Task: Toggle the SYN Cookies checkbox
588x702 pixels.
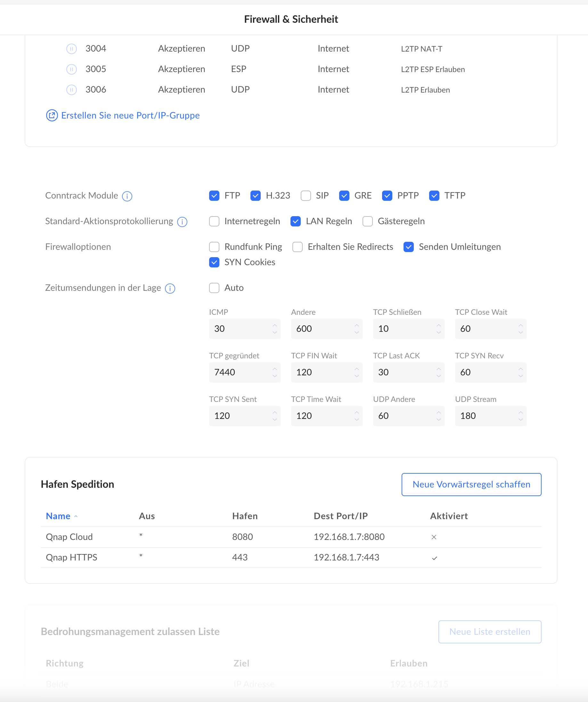Action: (214, 262)
